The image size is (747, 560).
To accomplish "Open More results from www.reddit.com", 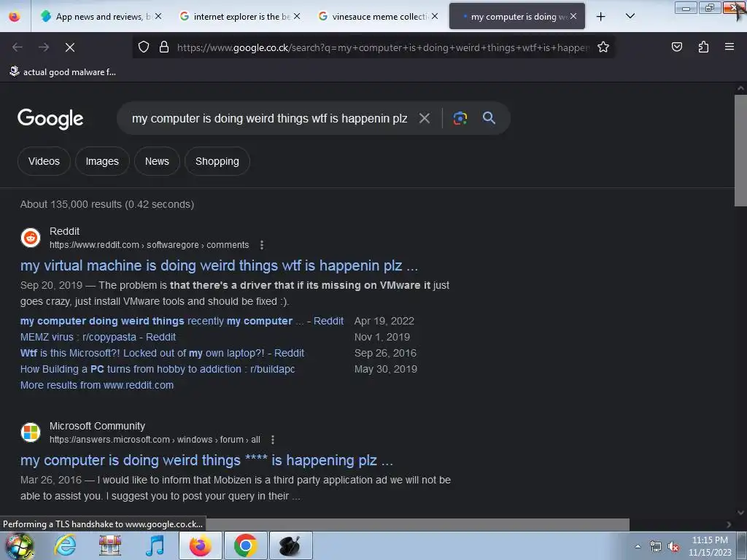I will tap(97, 385).
